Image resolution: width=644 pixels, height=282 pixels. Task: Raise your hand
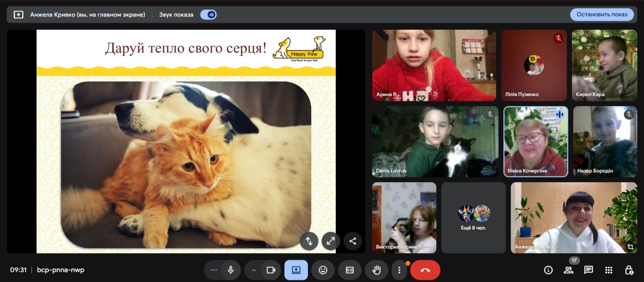(376, 270)
